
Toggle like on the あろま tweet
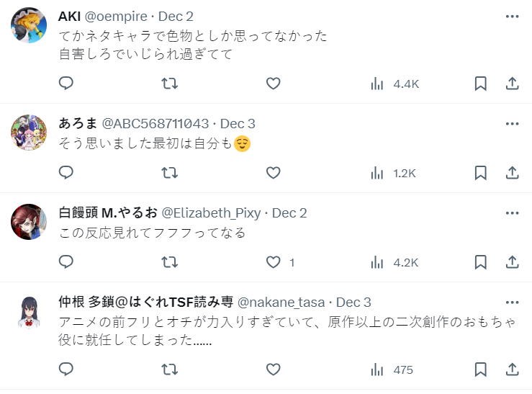273,173
